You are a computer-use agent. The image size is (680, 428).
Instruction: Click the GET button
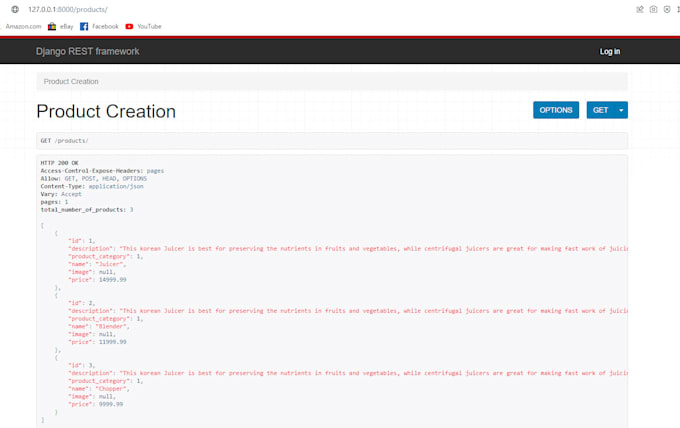pyautogui.click(x=601, y=110)
